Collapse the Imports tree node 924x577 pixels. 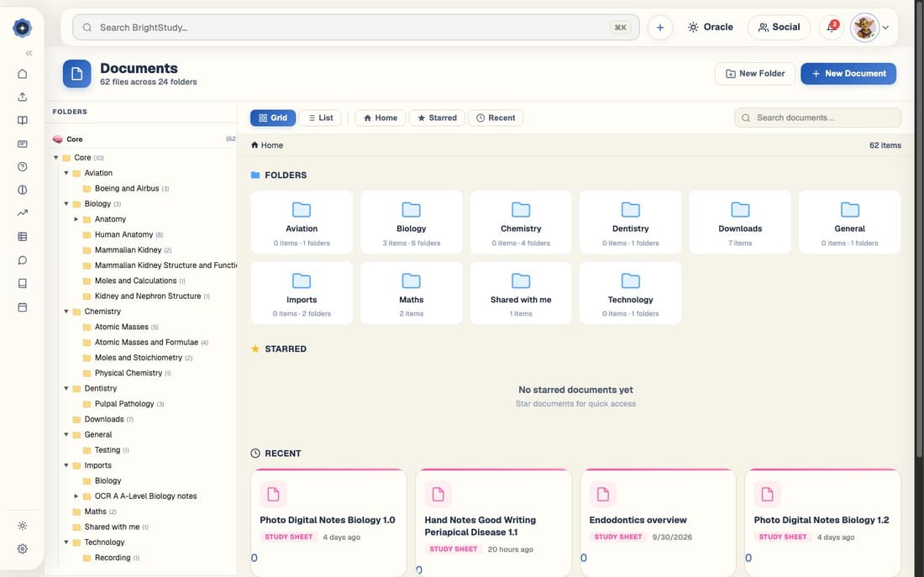pyautogui.click(x=66, y=465)
